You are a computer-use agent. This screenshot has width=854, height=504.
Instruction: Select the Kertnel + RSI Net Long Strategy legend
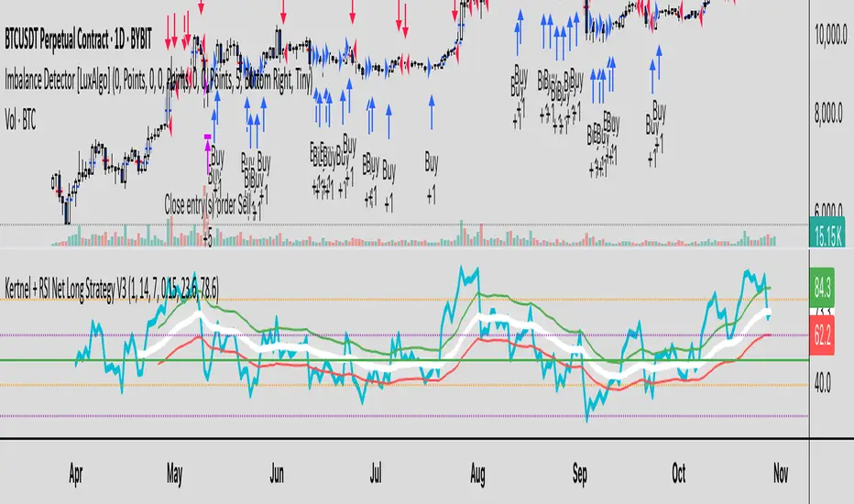[x=112, y=289]
